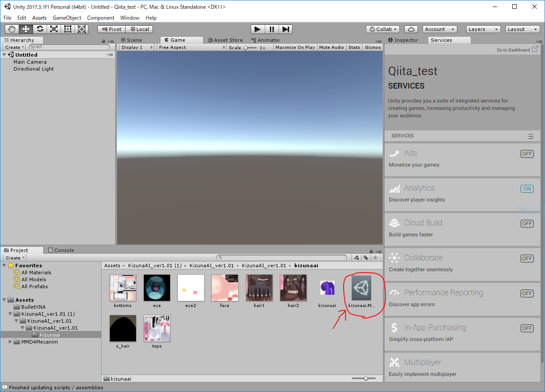This screenshot has height=392, width=545.
Task: Open the Account dropdown
Action: pos(439,29)
